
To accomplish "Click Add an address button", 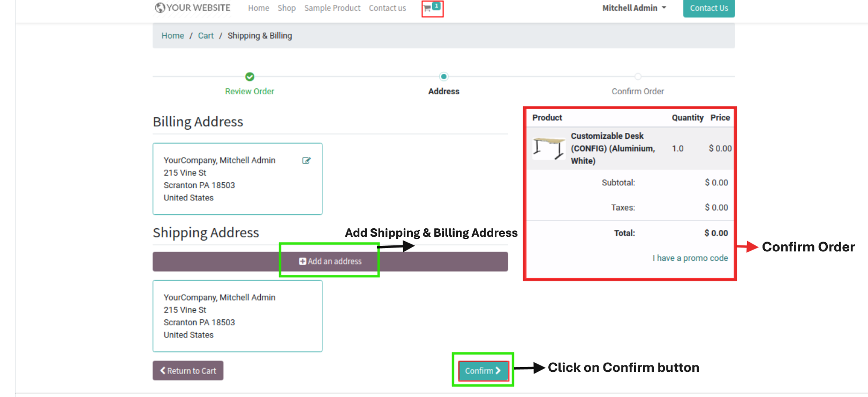I will pyautogui.click(x=330, y=261).
